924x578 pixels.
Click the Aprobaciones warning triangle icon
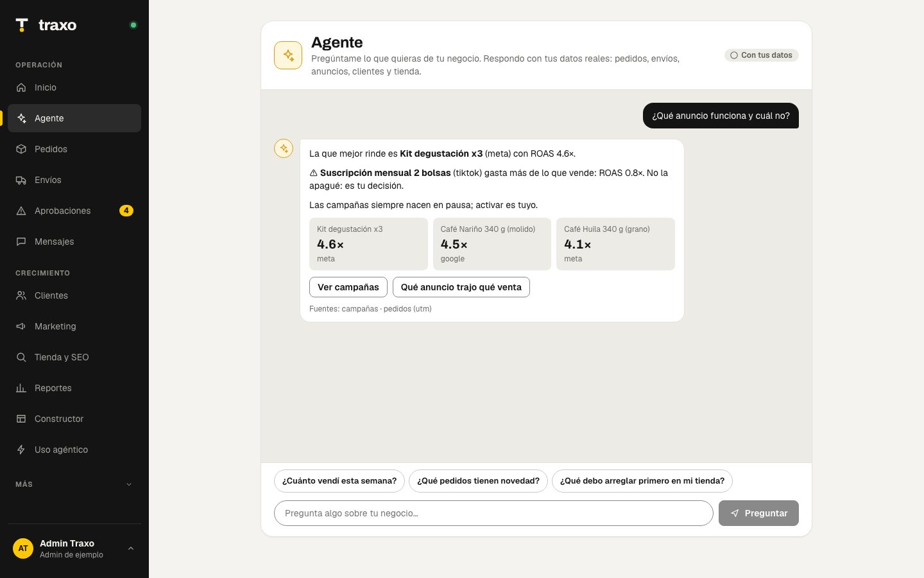click(x=21, y=211)
